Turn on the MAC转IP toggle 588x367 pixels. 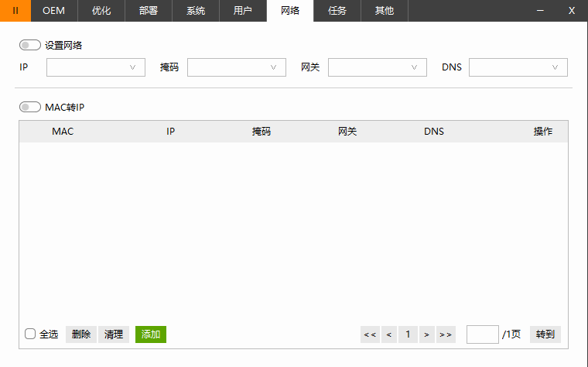click(30, 107)
